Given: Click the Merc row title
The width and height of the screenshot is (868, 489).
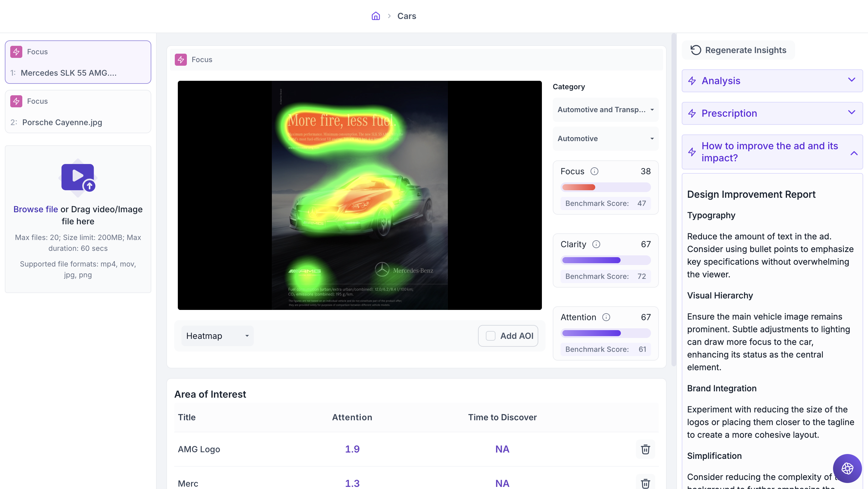Looking at the screenshot, I should pos(188,483).
